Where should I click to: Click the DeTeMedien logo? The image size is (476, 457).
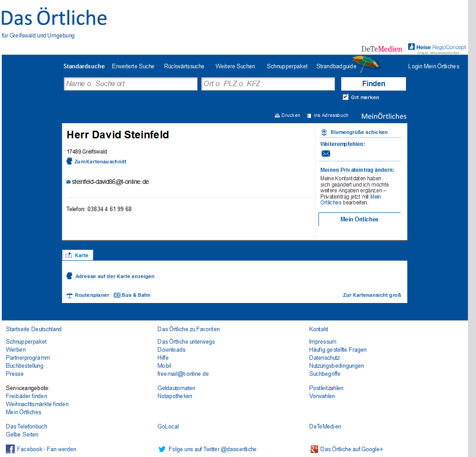(381, 49)
